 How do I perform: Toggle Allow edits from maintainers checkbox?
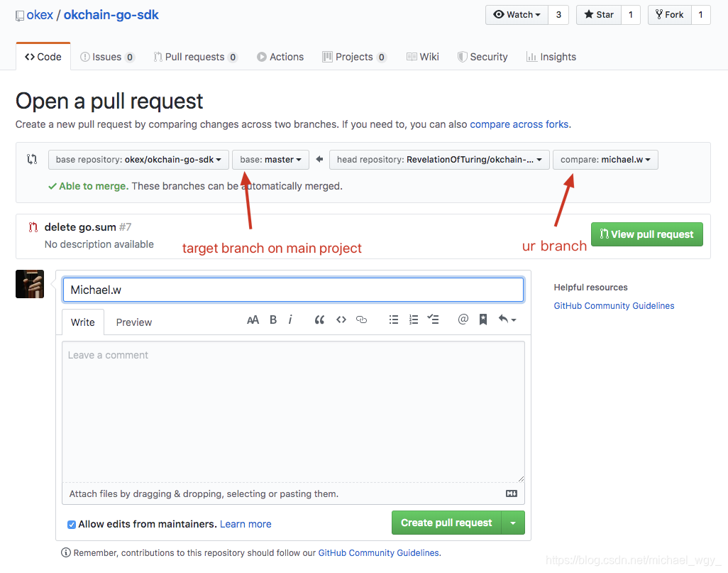(72, 525)
